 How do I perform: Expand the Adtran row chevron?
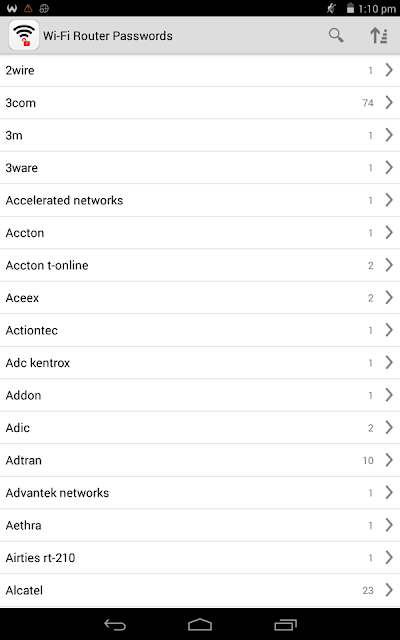pyautogui.click(x=389, y=460)
